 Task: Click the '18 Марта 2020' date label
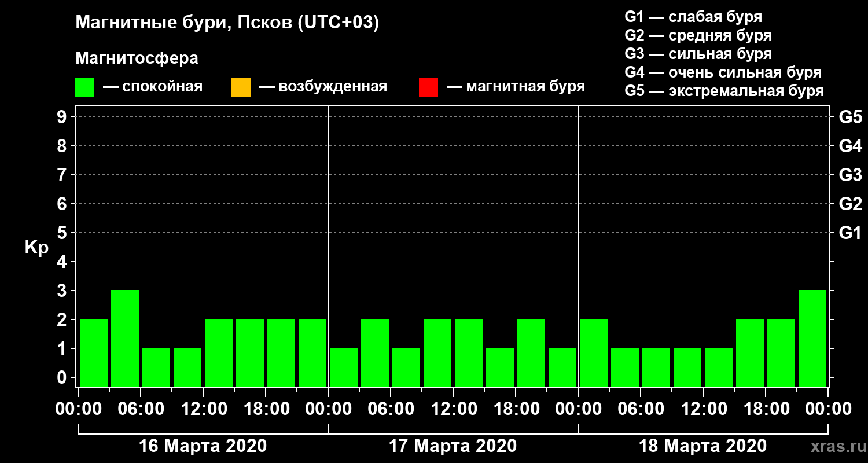click(703, 446)
